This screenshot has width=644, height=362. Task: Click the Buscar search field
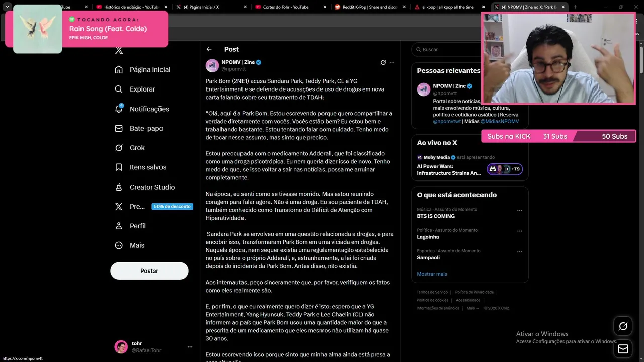point(448,50)
